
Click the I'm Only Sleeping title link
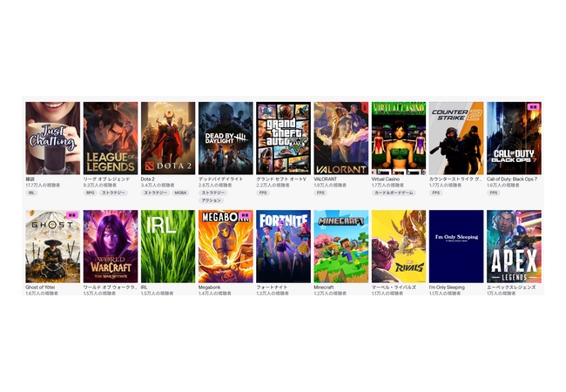[x=447, y=287]
